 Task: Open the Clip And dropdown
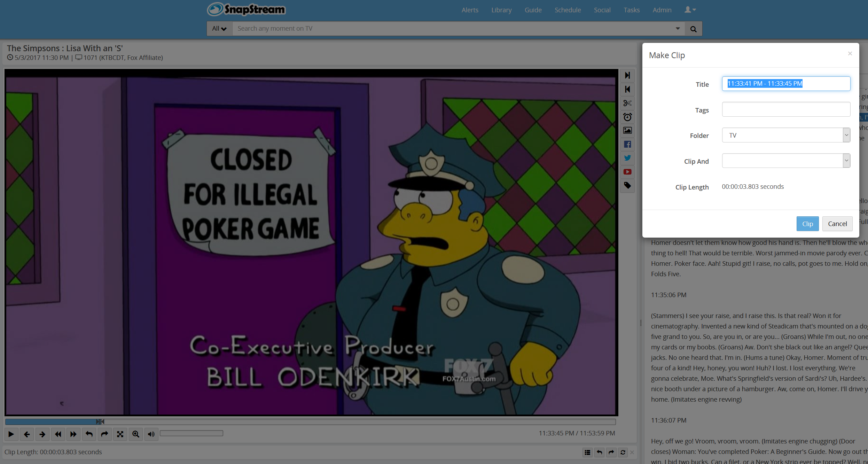click(x=786, y=161)
